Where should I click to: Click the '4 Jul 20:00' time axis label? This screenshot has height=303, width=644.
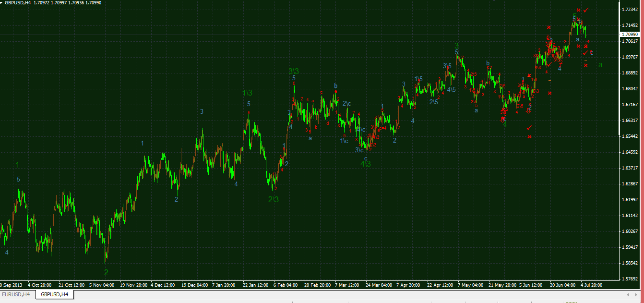coord(591,285)
